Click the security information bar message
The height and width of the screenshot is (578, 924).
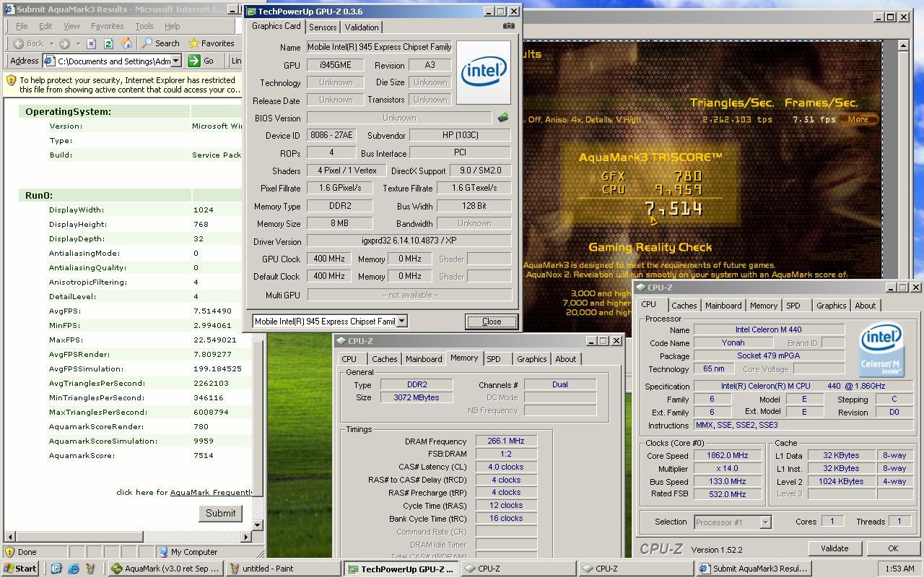coord(131,85)
